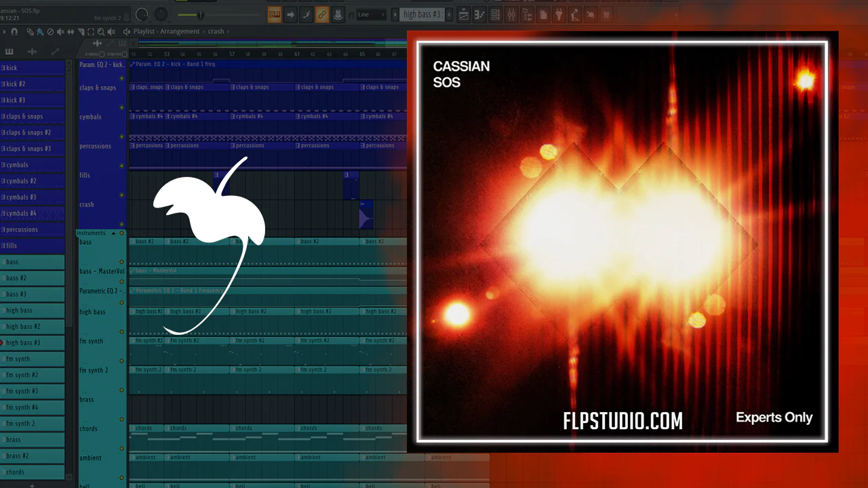The width and height of the screenshot is (868, 488).
Task: Open the plugin picker plug icon
Action: pos(559,14)
